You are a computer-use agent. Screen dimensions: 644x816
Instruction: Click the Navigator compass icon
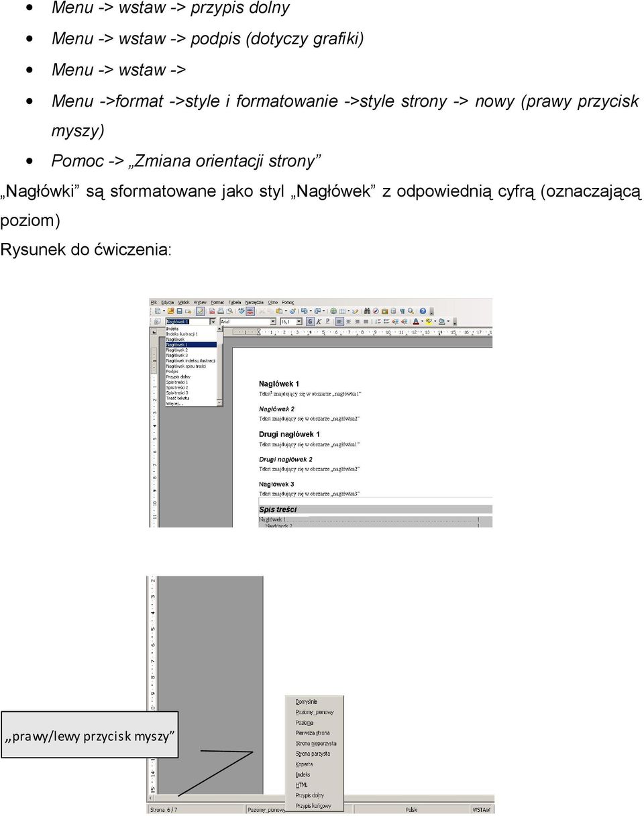[376, 311]
